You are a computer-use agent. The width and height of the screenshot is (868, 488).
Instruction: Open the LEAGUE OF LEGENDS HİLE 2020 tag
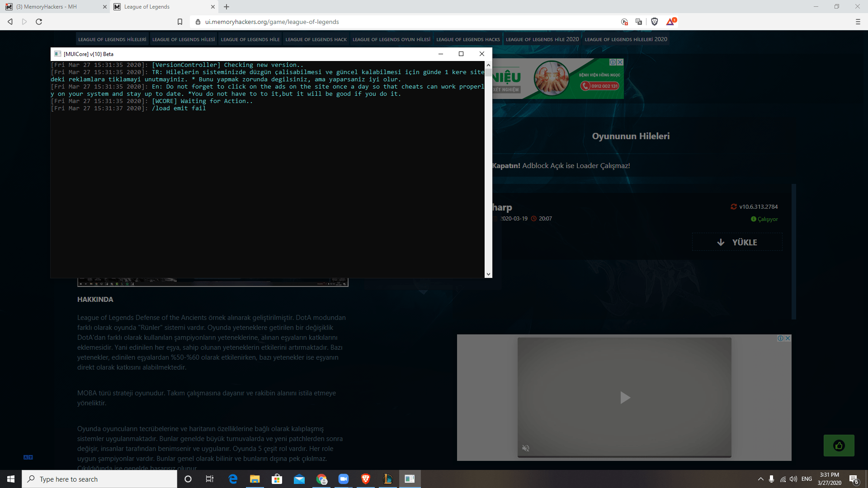542,39
